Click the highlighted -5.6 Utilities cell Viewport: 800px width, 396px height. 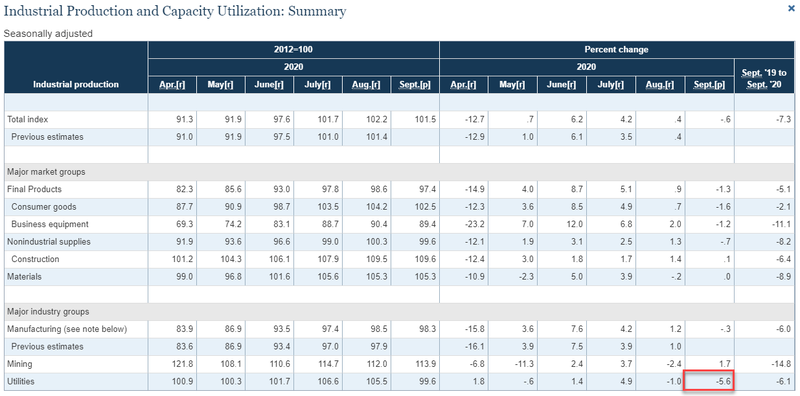(x=709, y=382)
